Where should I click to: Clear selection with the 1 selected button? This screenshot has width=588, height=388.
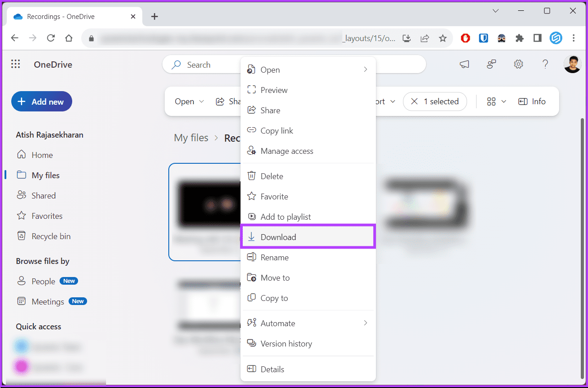(x=435, y=102)
